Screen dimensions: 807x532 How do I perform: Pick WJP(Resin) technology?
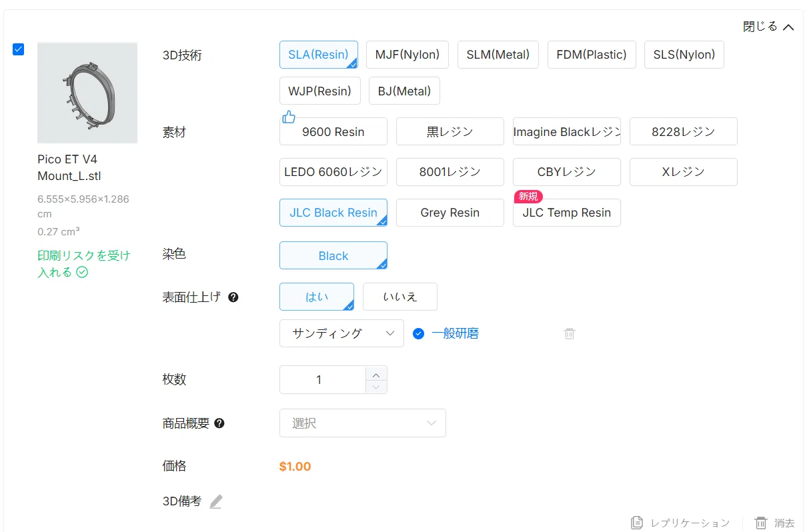(320, 91)
